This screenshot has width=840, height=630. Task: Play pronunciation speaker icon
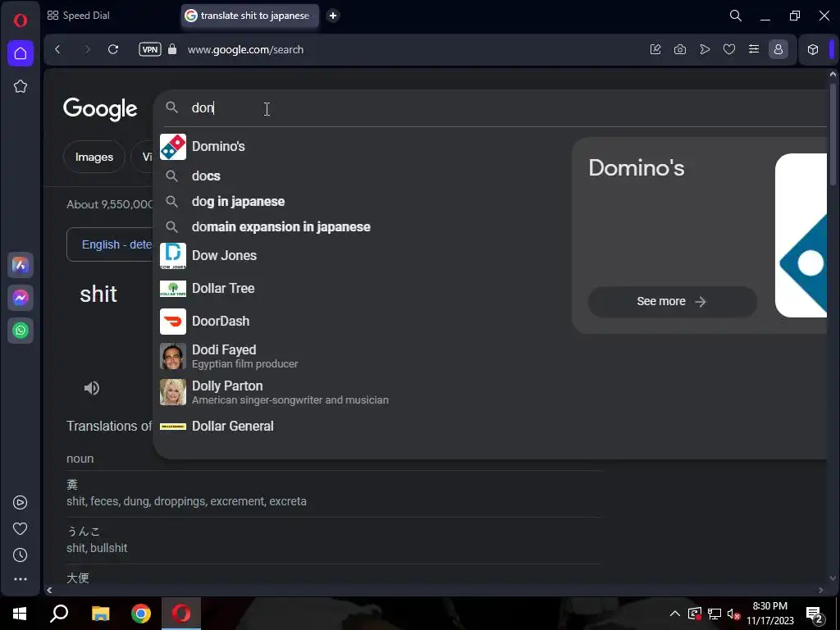(92, 388)
